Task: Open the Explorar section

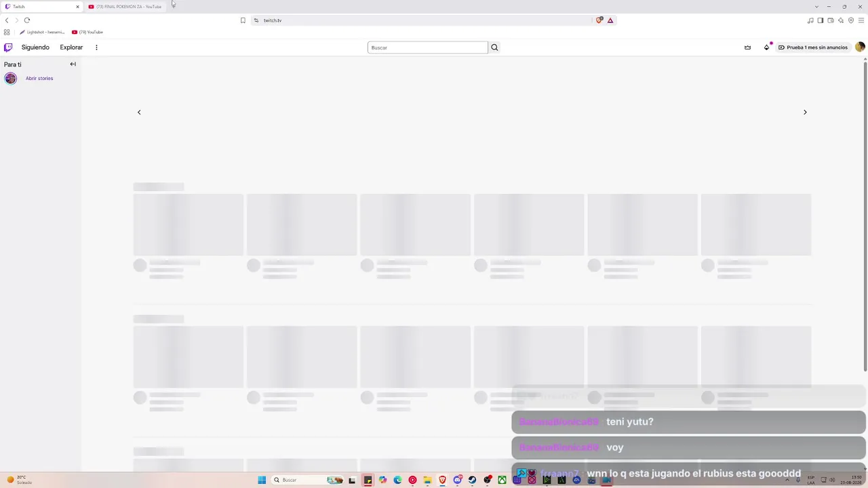Action: [x=71, y=47]
